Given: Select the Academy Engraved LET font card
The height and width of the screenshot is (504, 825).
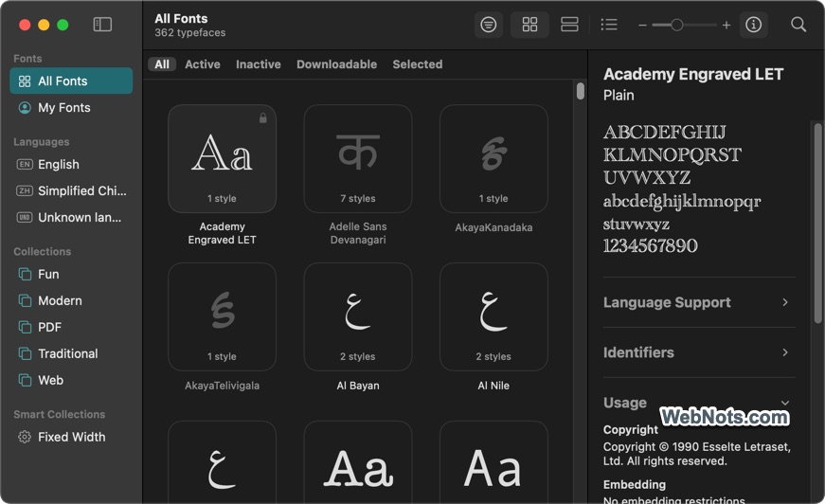Looking at the screenshot, I should [x=222, y=159].
